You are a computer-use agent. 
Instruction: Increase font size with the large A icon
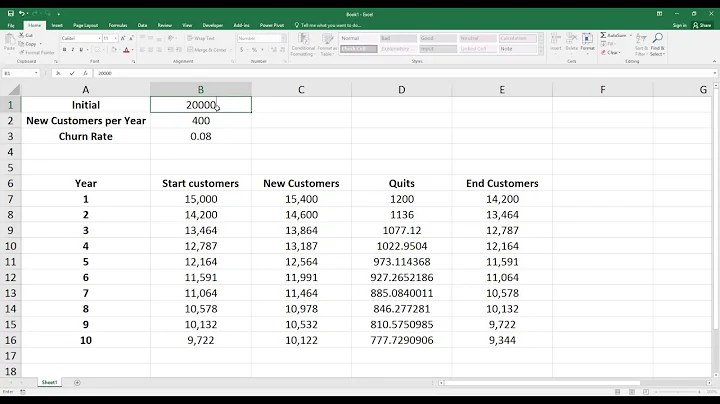[123, 38]
